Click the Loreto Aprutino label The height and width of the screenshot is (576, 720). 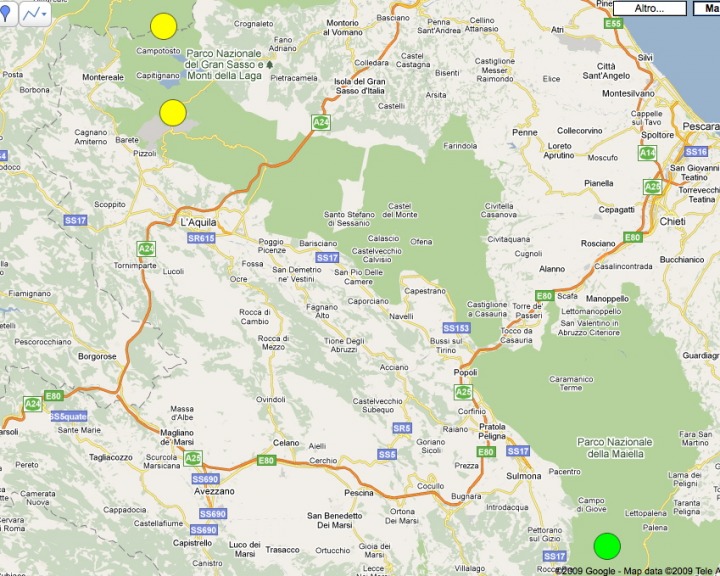click(559, 151)
